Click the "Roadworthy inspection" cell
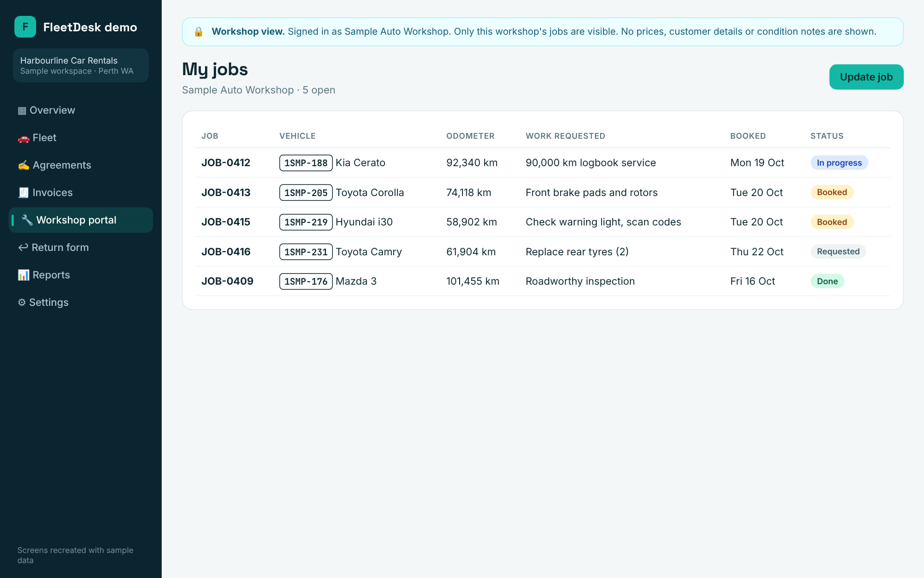Viewport: 924px width, 578px height. (580, 281)
